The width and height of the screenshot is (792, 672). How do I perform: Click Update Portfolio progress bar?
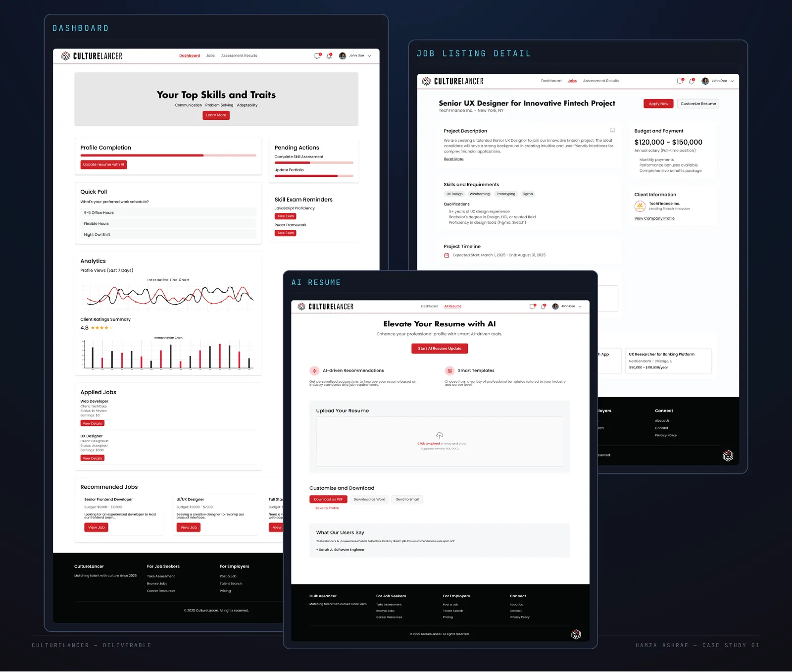click(x=314, y=176)
